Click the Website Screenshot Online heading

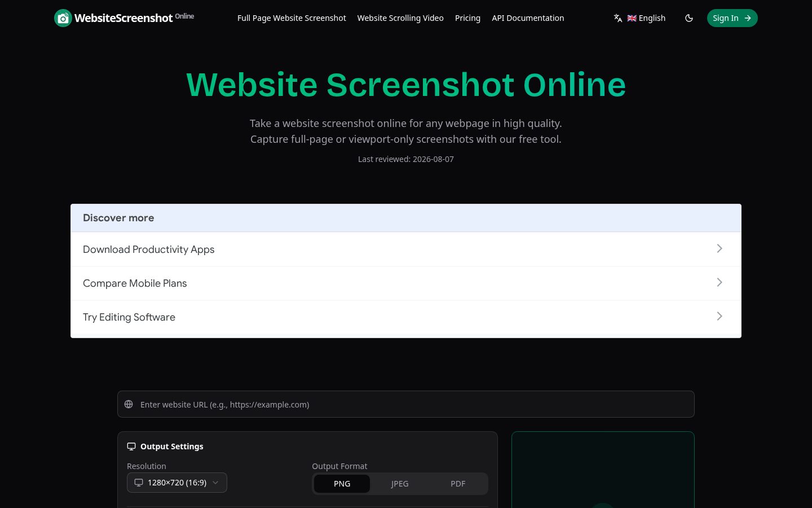[406, 85]
